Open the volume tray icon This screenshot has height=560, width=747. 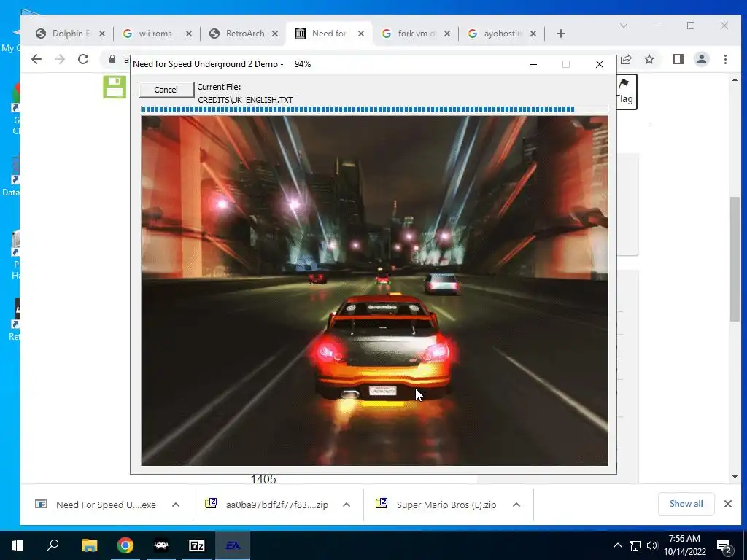652,545
